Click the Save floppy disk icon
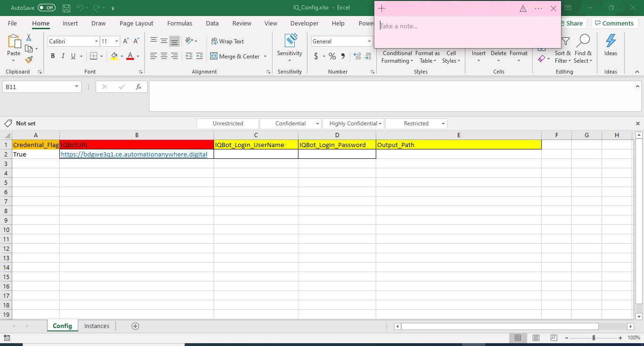This screenshot has height=346, width=644. pyautogui.click(x=66, y=8)
